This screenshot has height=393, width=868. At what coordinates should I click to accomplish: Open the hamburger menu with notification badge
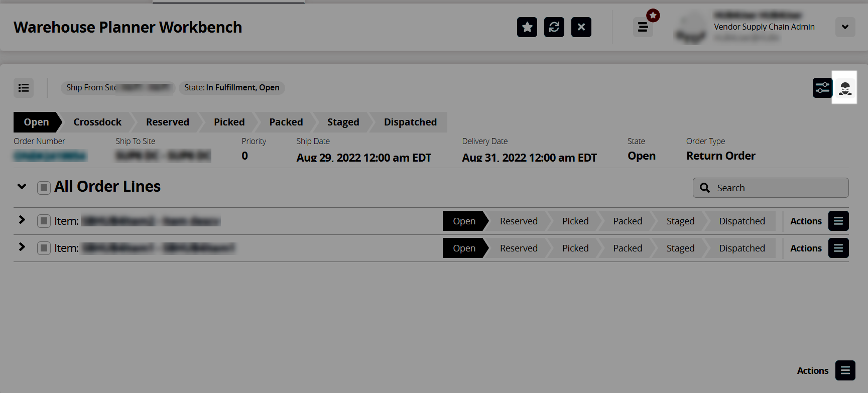click(643, 27)
